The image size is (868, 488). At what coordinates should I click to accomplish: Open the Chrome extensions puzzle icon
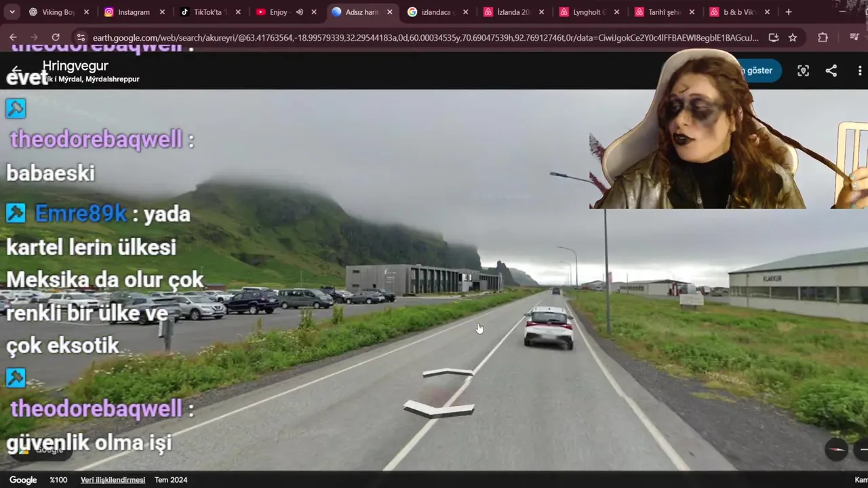pyautogui.click(x=823, y=38)
